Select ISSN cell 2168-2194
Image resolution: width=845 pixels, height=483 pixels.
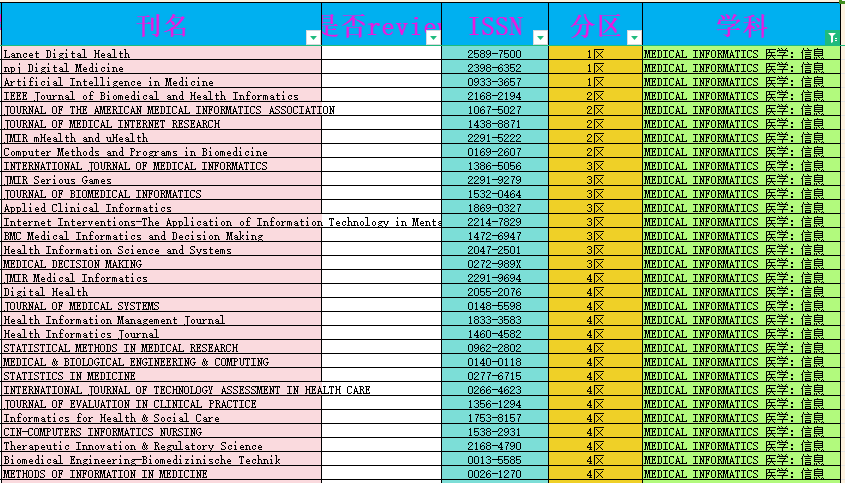point(495,95)
